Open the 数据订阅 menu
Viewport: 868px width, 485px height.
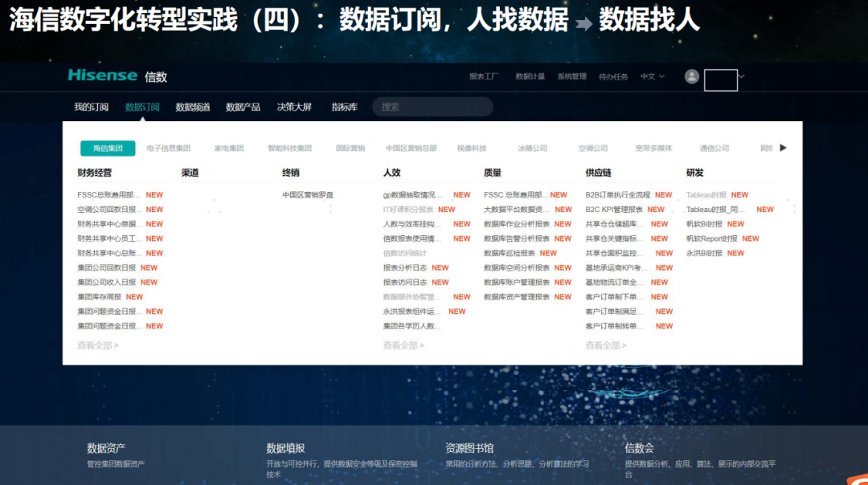142,107
